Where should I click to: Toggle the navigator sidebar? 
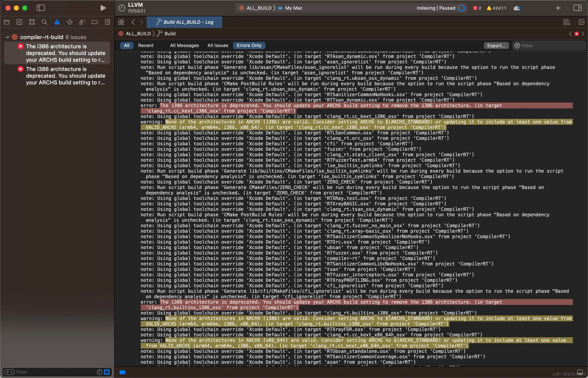(x=41, y=8)
